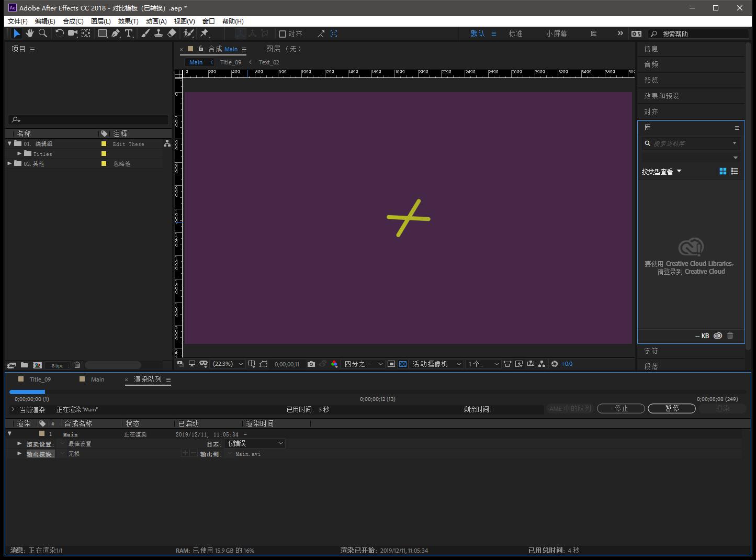Create new folder in Project panel
Image resolution: width=756 pixels, height=560 pixels.
tap(25, 365)
